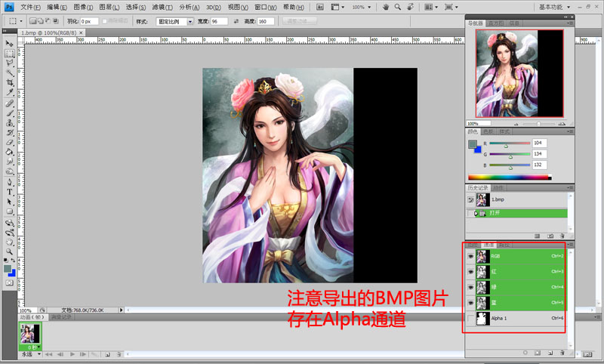604x364 pixels.
Task: Click the 羽化 input field
Action: tap(88, 22)
